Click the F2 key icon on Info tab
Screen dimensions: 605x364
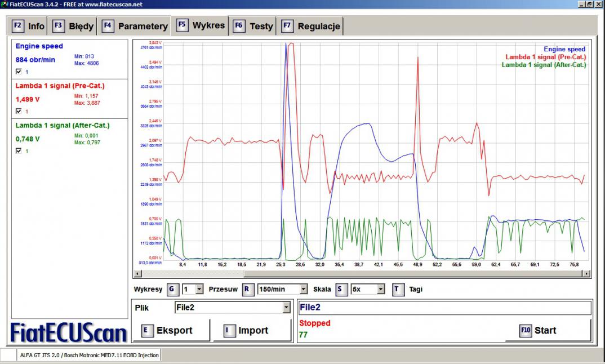coord(18,26)
